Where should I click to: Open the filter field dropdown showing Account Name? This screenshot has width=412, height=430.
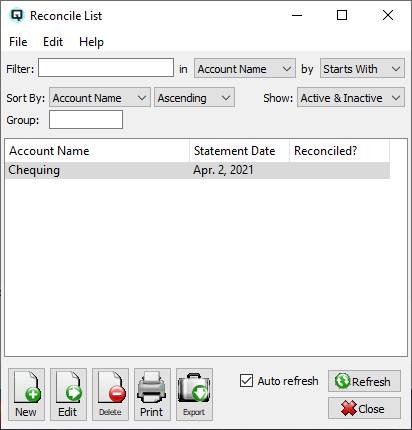click(x=245, y=69)
